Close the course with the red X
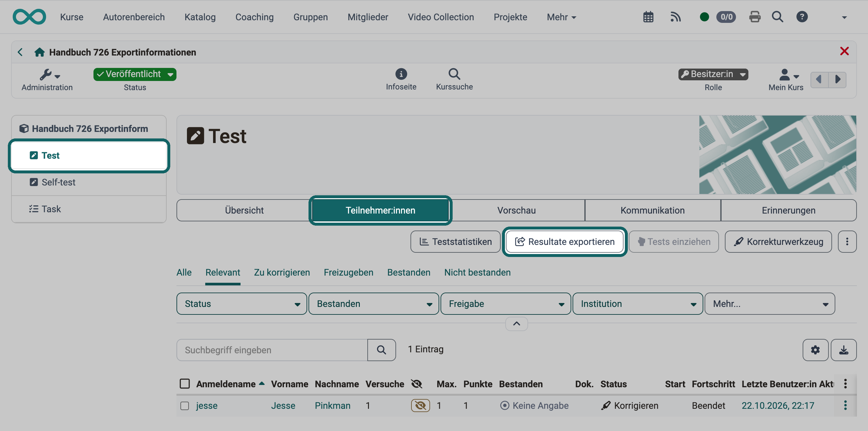 [844, 51]
